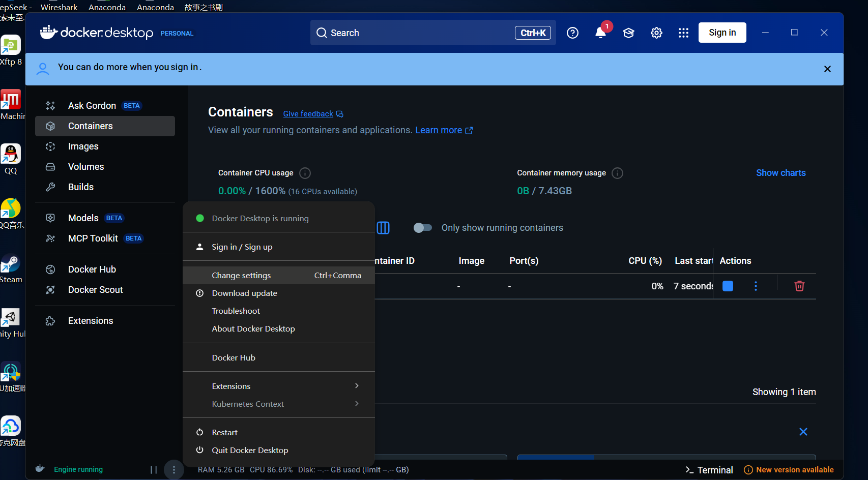Open notifications bell icon
Screen dimensions: 868x480
pyautogui.click(x=600, y=33)
